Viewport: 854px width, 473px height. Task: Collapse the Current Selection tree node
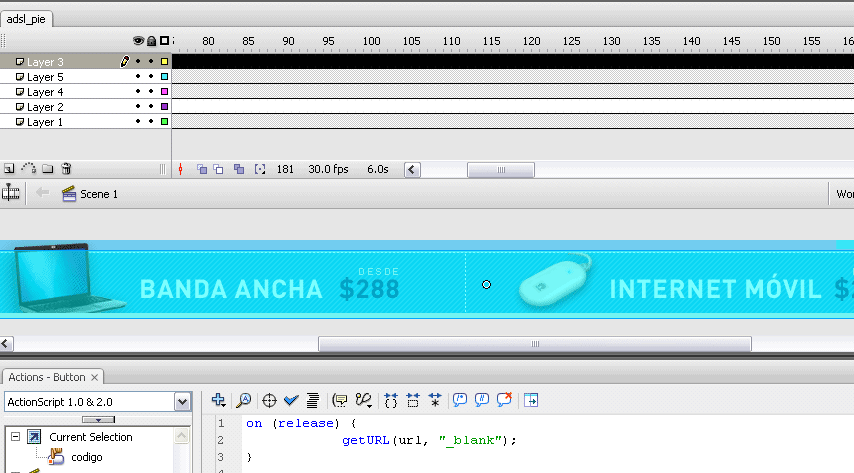[14, 437]
